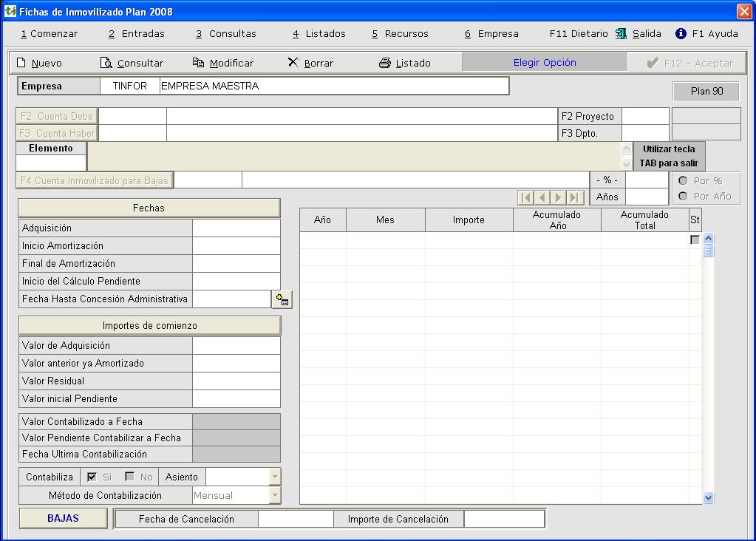Click the calendar icon beside Concesión Administrativa
This screenshot has width=756, height=541.
pyautogui.click(x=282, y=299)
